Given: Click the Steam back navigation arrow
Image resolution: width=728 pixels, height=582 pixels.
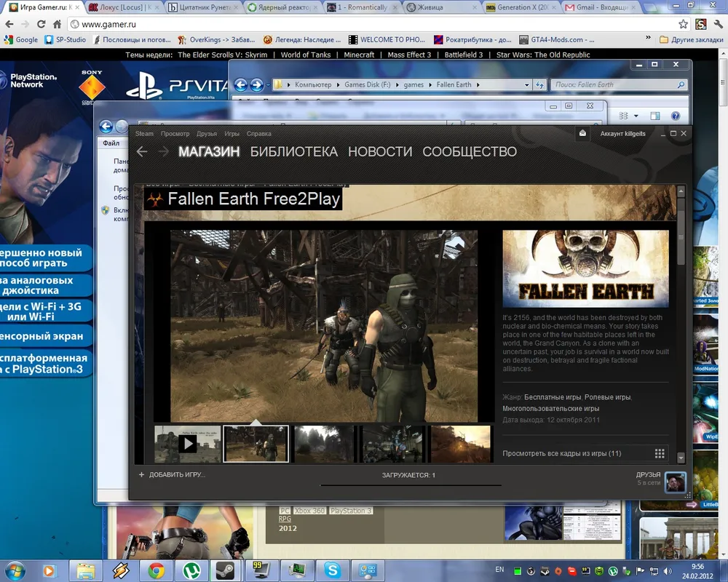Looking at the screenshot, I should (142, 151).
